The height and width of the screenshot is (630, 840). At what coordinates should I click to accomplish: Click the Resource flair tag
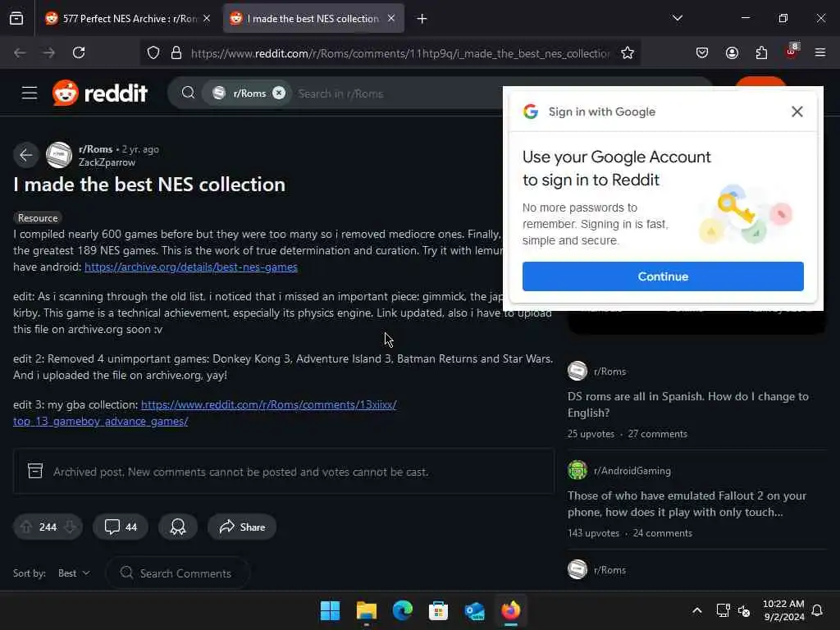point(38,218)
